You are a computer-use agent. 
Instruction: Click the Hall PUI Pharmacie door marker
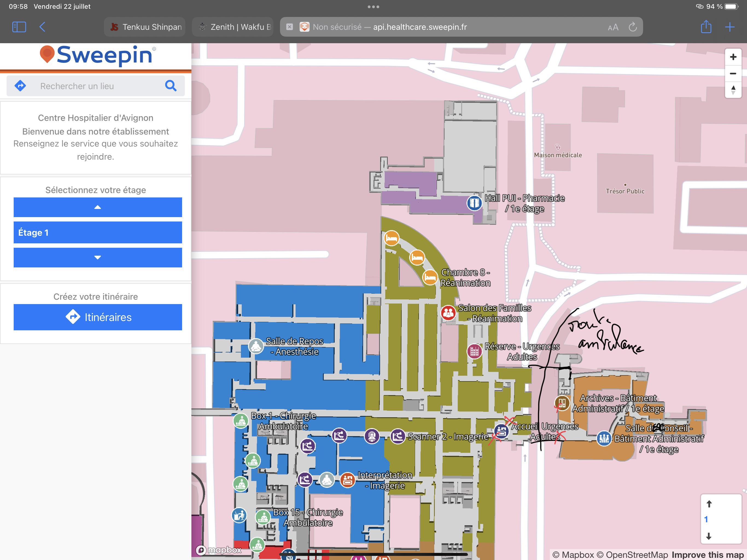474,203
